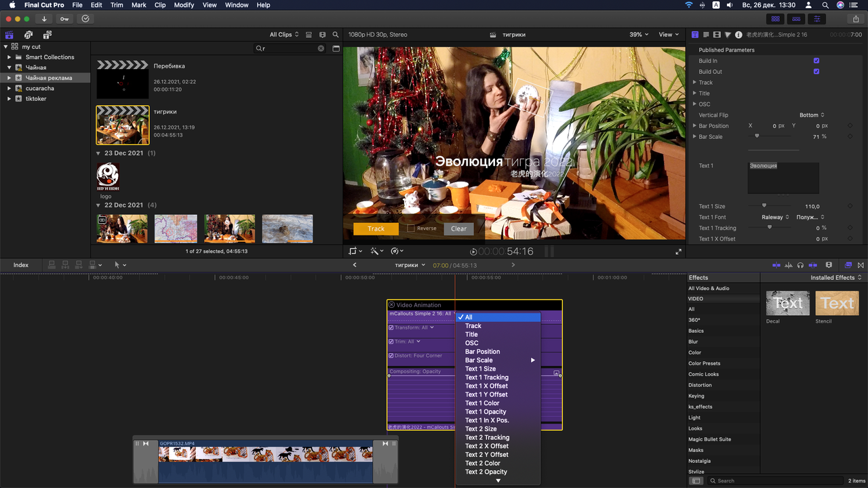The height and width of the screenshot is (488, 868).
Task: Open the All Clips filter dropdown
Action: tap(283, 35)
